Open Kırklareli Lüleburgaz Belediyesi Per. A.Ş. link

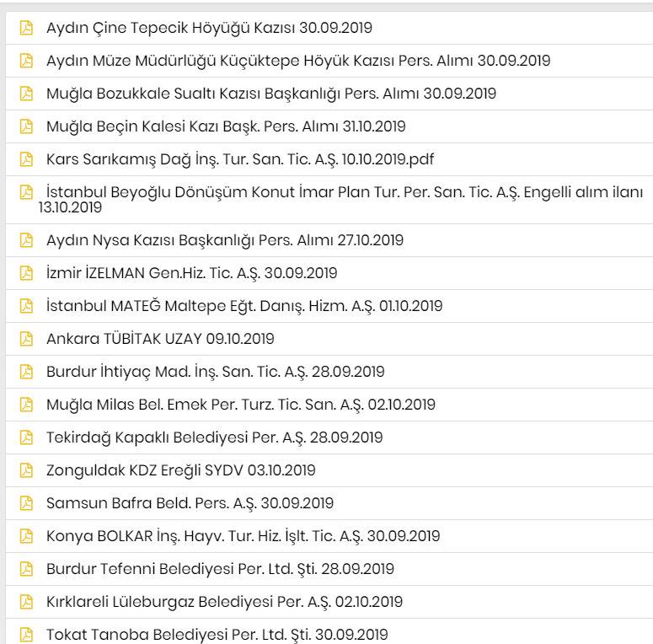[x=224, y=602]
